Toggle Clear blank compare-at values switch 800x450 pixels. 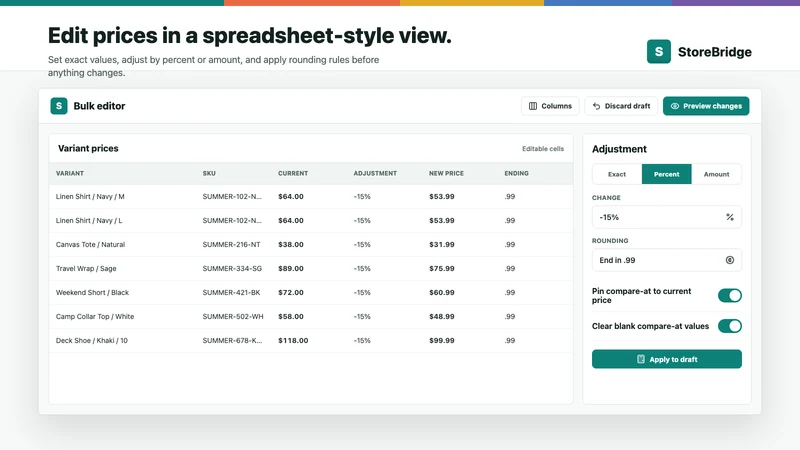point(730,326)
